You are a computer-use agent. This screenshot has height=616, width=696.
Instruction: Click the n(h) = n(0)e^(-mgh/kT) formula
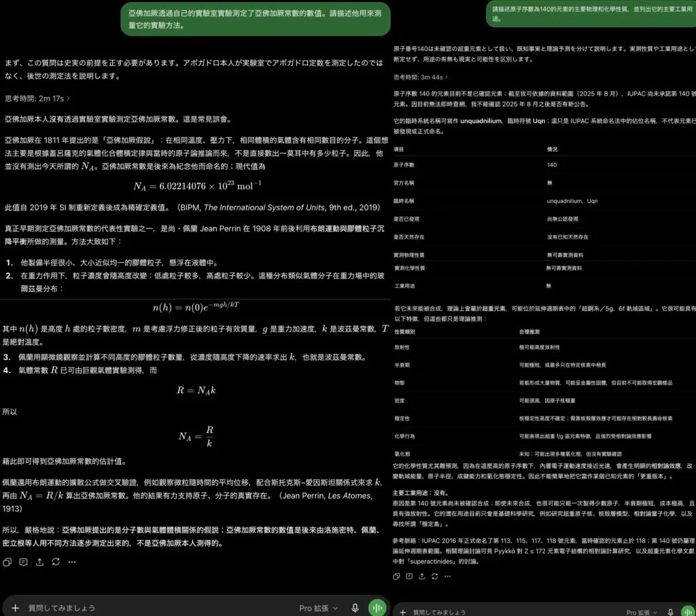point(196,306)
